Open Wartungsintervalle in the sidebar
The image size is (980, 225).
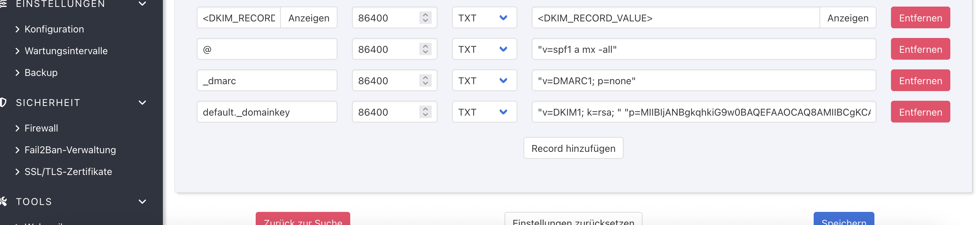click(66, 51)
